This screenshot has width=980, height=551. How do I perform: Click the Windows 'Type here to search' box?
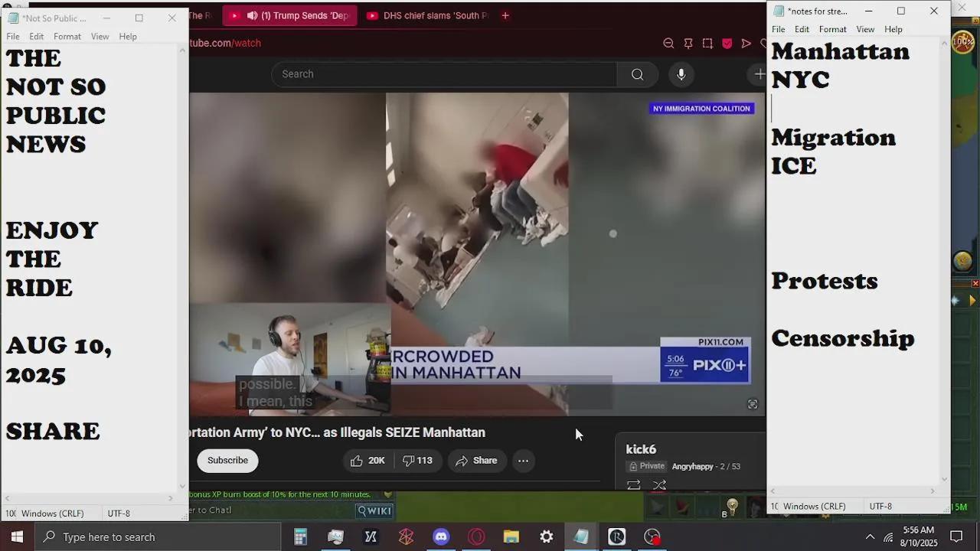click(x=158, y=537)
